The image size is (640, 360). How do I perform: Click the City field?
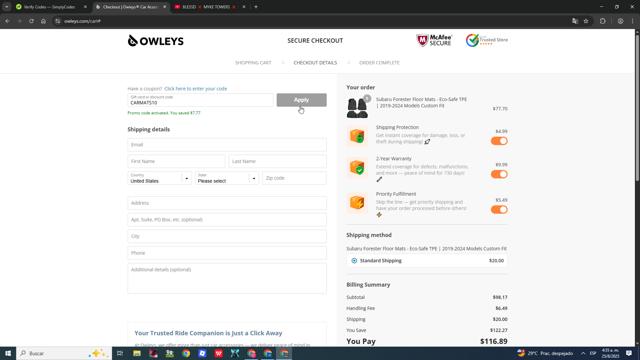pos(227,236)
